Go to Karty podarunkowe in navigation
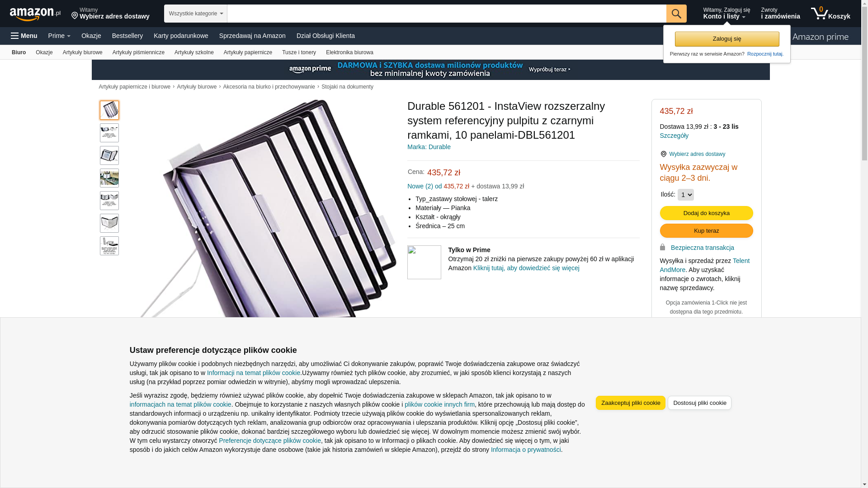868x488 pixels. click(x=181, y=36)
